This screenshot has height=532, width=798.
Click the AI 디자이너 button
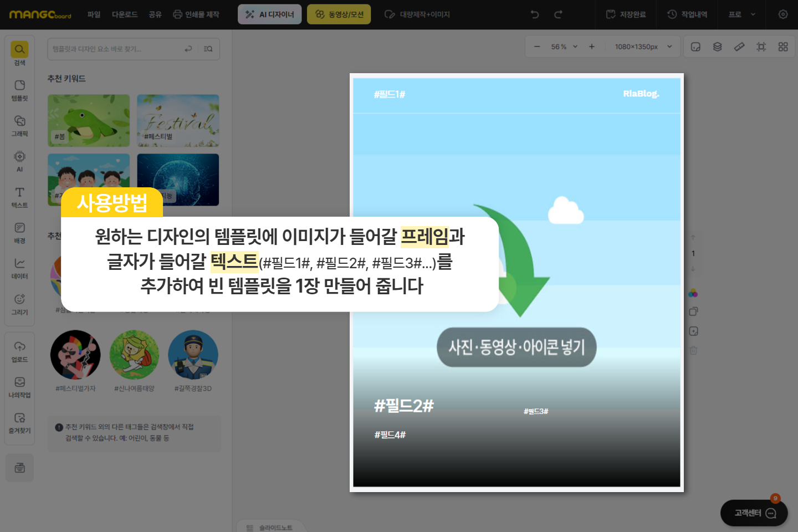[270, 14]
